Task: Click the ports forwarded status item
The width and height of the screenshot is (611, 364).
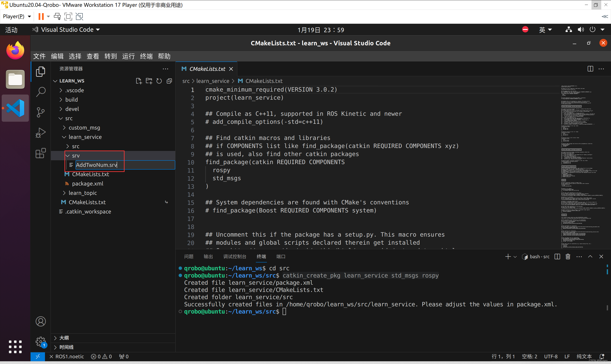Action: click(124, 356)
